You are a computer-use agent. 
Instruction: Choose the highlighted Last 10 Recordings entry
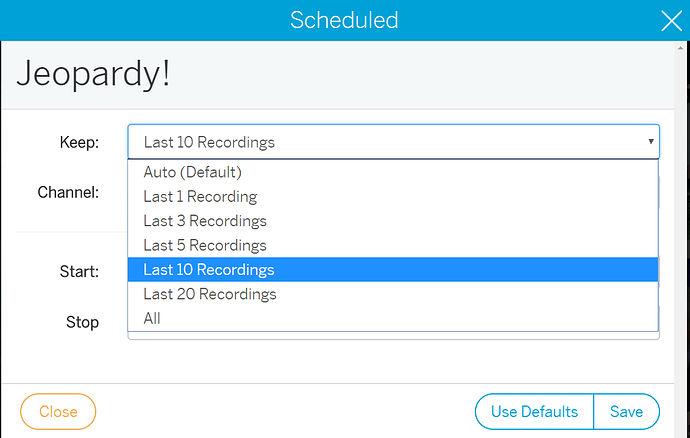point(393,269)
